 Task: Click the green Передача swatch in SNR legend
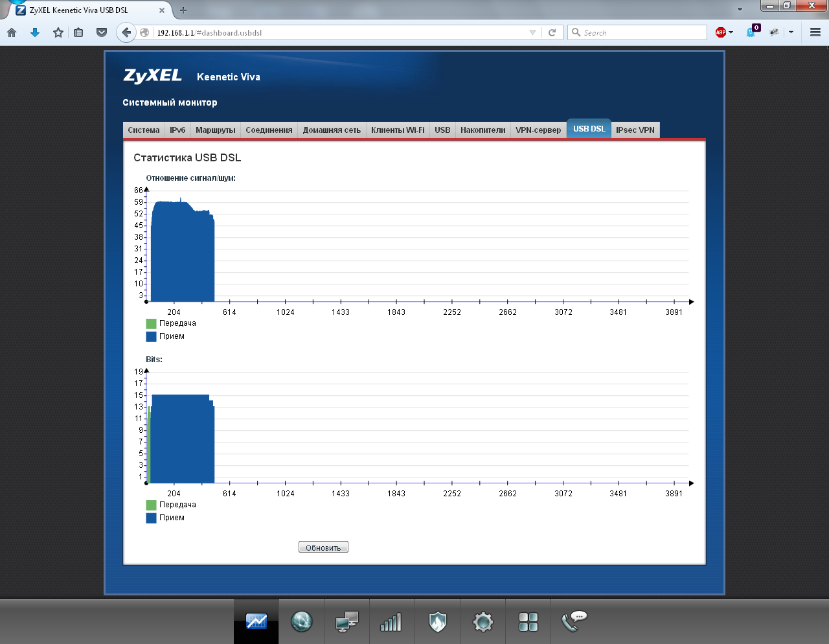[x=152, y=323]
